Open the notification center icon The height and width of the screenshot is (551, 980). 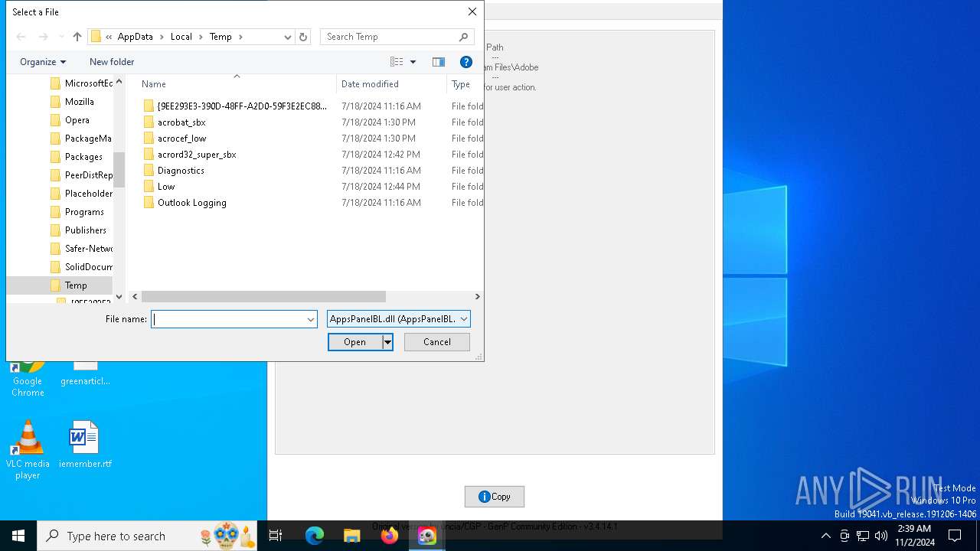955,536
